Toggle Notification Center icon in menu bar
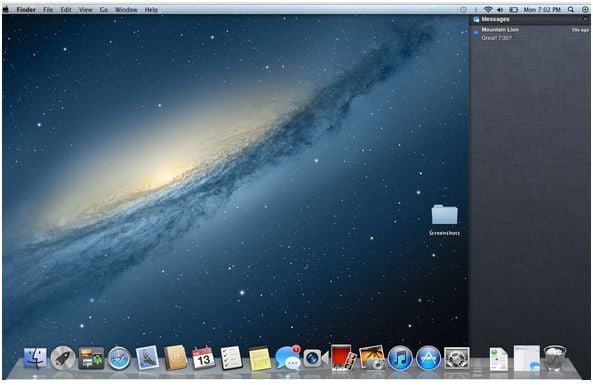The height and width of the screenshot is (385, 593). click(585, 10)
